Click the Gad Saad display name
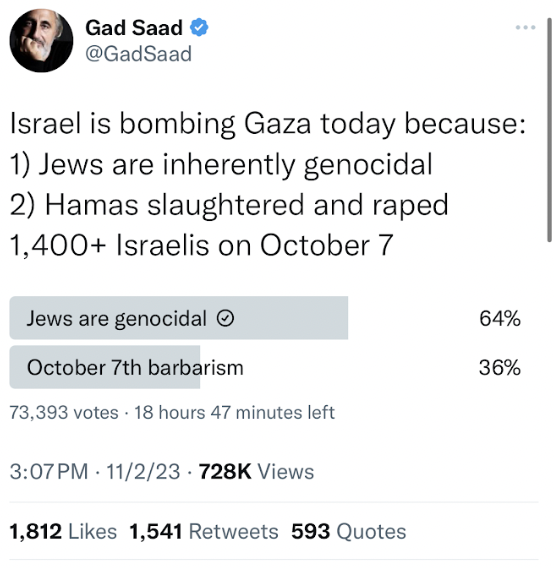This screenshot has width=554, height=568. [134, 28]
